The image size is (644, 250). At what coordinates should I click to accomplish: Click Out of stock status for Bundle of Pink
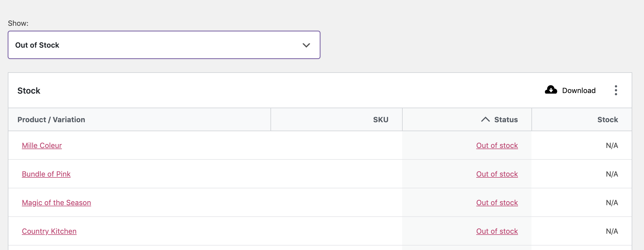click(x=497, y=174)
